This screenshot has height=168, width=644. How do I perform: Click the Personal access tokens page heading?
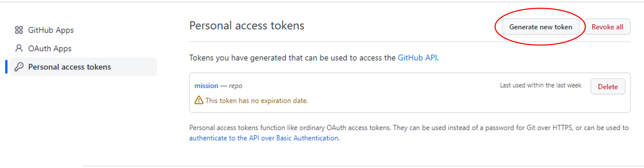246,26
